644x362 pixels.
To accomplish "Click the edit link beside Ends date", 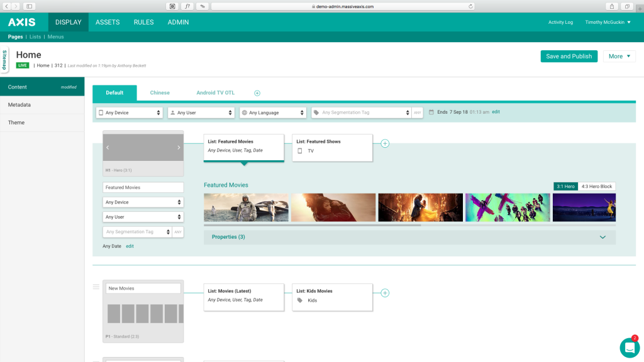I will [496, 112].
